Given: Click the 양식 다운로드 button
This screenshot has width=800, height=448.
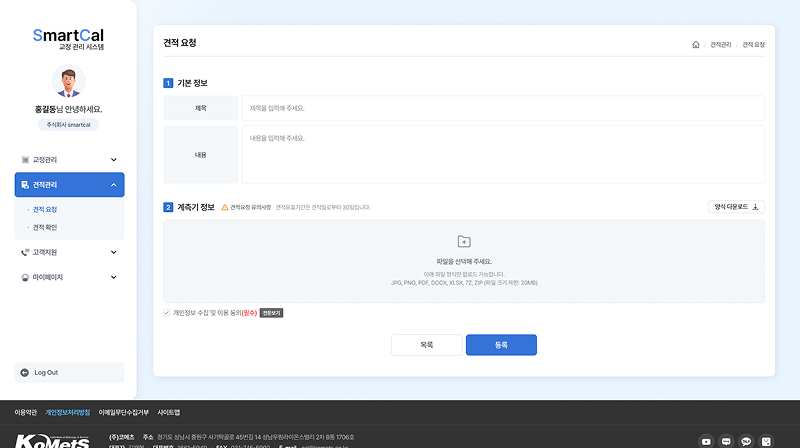Looking at the screenshot, I should [x=736, y=207].
